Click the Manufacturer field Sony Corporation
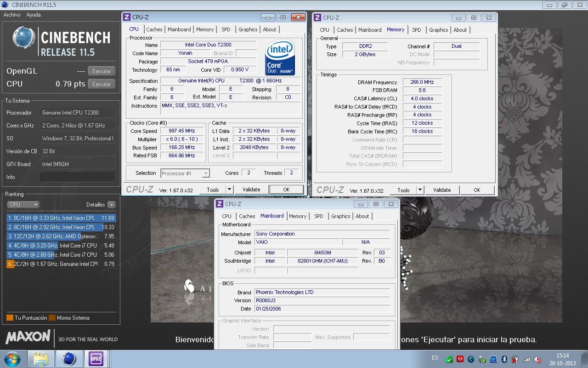The width and height of the screenshot is (588, 368). pyautogui.click(x=322, y=234)
